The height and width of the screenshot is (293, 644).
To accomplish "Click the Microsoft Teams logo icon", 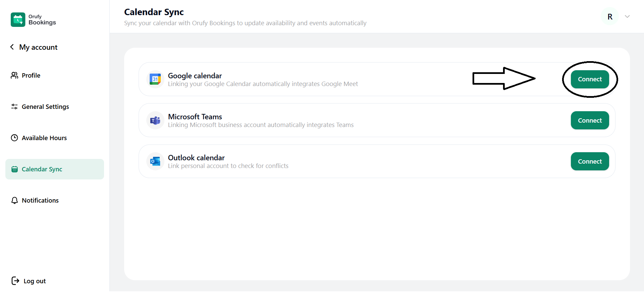I will [155, 120].
